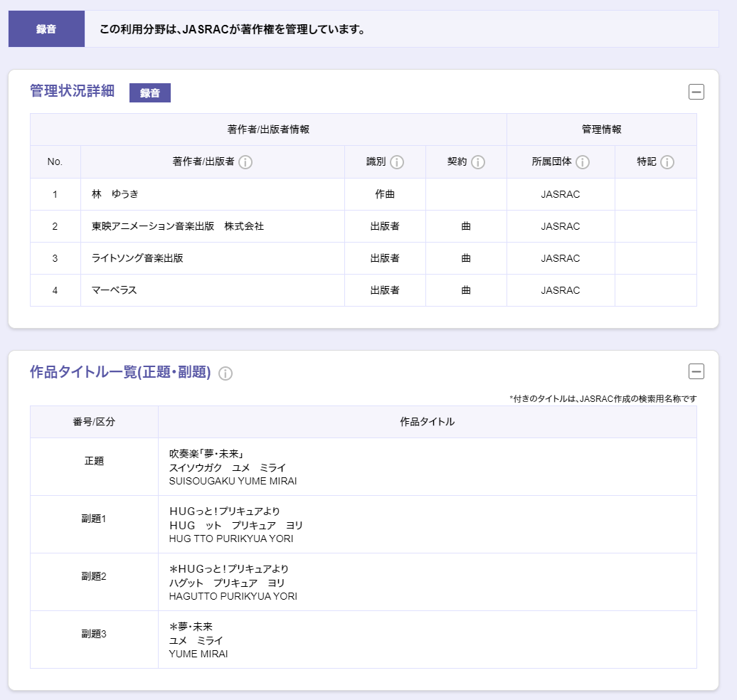This screenshot has height=700, width=737.
Task: Select author name 林 ゆうき
Action: 115,194
